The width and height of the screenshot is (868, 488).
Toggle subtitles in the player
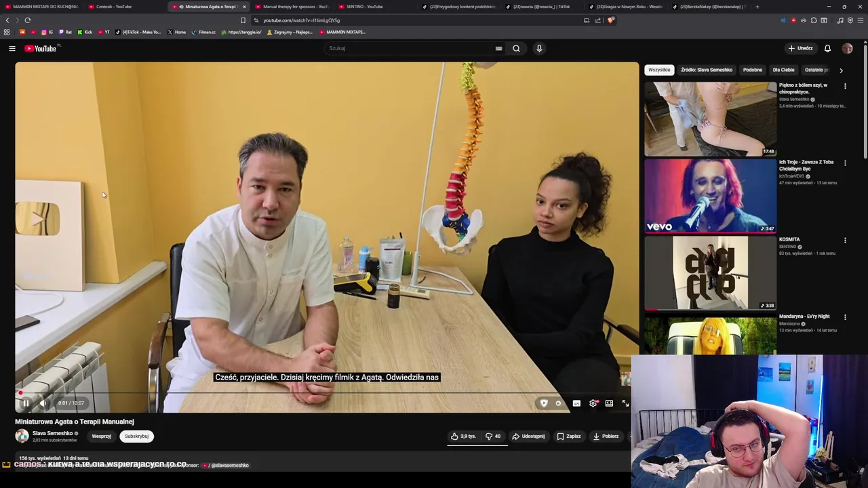pos(576,403)
